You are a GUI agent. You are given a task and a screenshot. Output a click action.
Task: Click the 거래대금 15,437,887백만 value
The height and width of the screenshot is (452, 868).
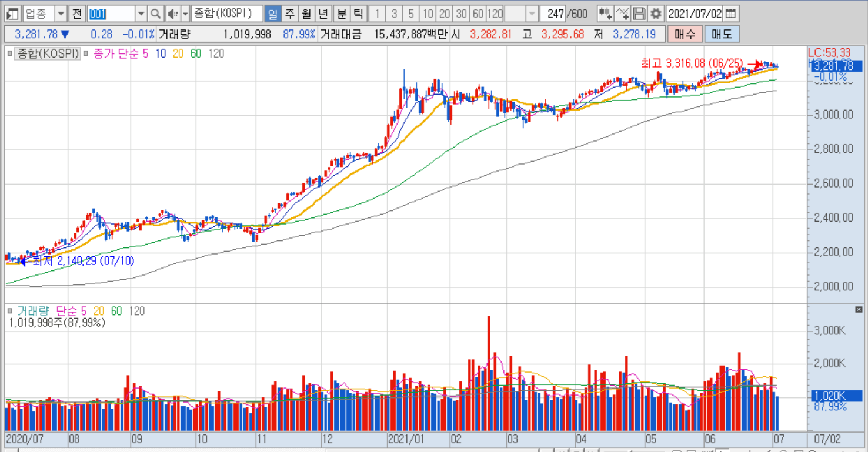[x=410, y=34]
